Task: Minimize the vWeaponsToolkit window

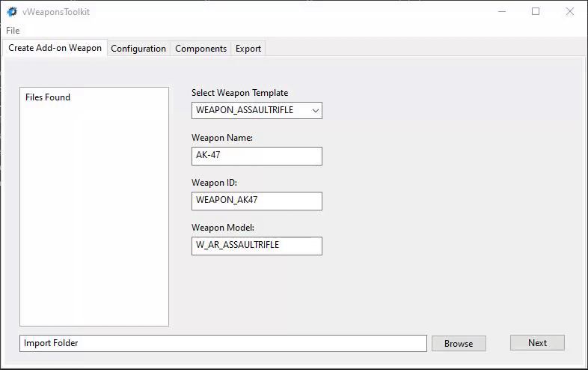Action: 502,12
